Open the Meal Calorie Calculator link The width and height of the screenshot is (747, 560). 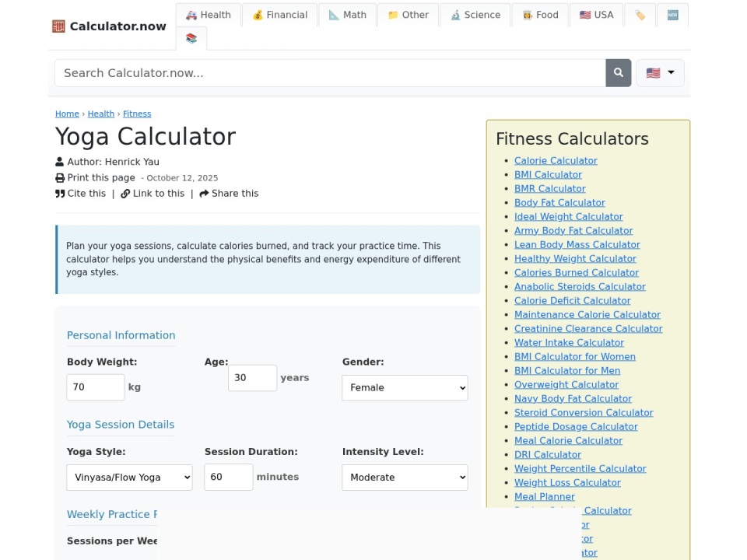point(568,441)
